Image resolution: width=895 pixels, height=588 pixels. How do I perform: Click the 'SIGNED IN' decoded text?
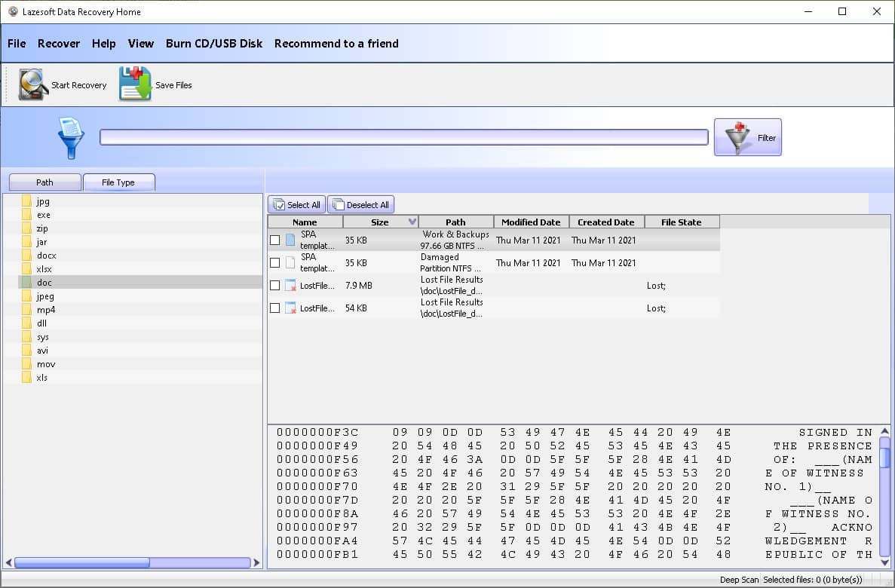[x=835, y=432]
